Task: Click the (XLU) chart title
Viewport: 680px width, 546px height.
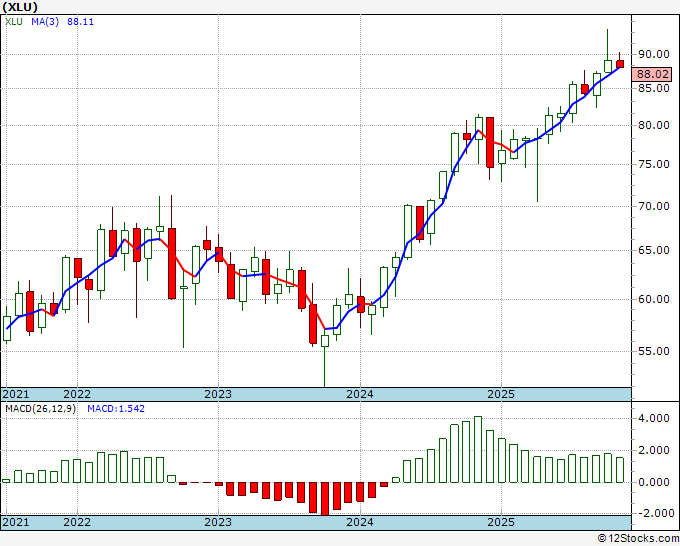Action: click(20, 7)
